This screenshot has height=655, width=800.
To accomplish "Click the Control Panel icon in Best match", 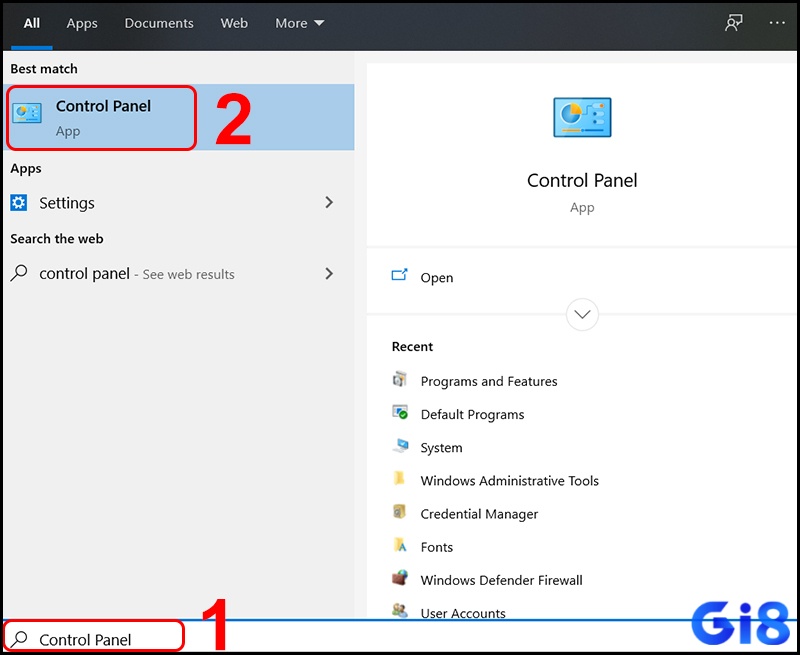I will point(27,113).
